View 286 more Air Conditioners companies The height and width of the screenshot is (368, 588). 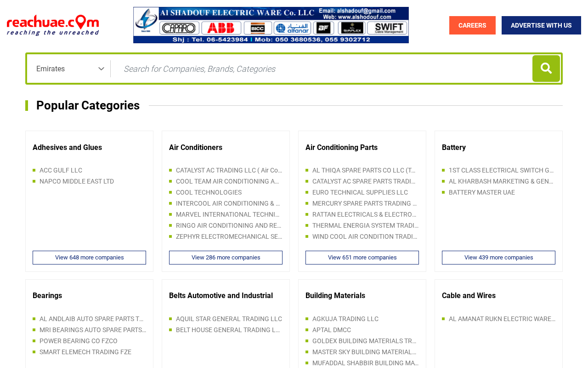pos(226,258)
